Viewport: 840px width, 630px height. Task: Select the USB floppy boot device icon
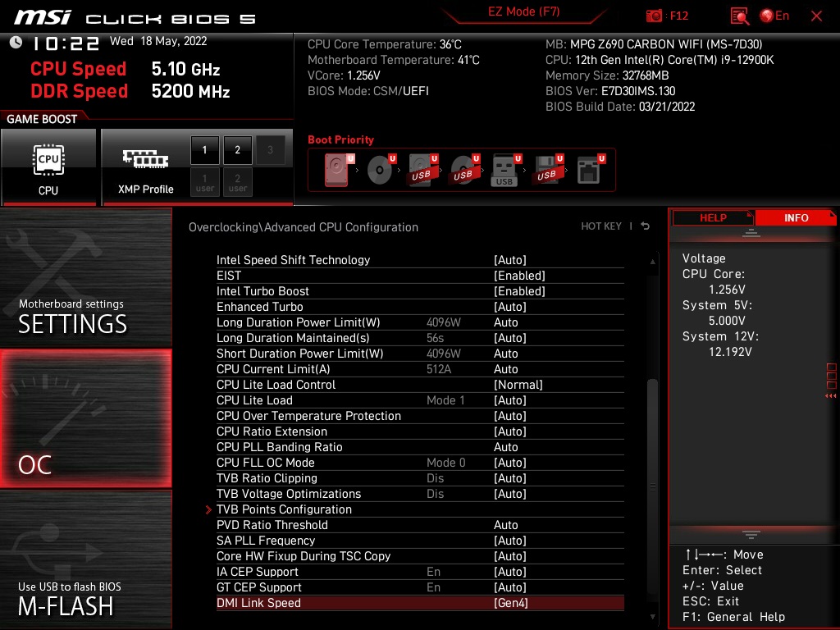click(547, 170)
